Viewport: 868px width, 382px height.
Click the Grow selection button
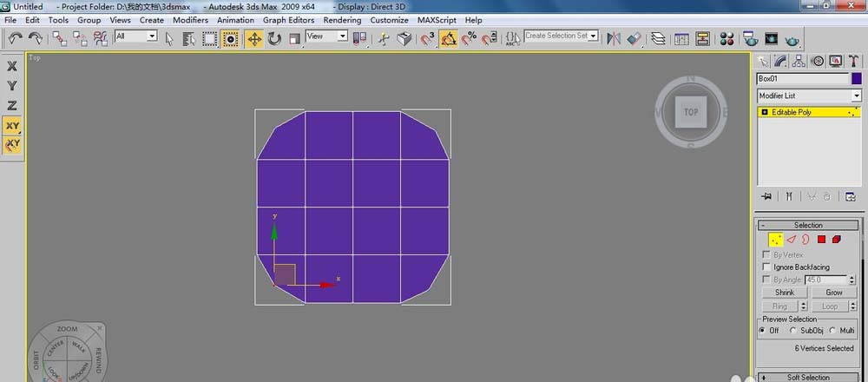834,293
